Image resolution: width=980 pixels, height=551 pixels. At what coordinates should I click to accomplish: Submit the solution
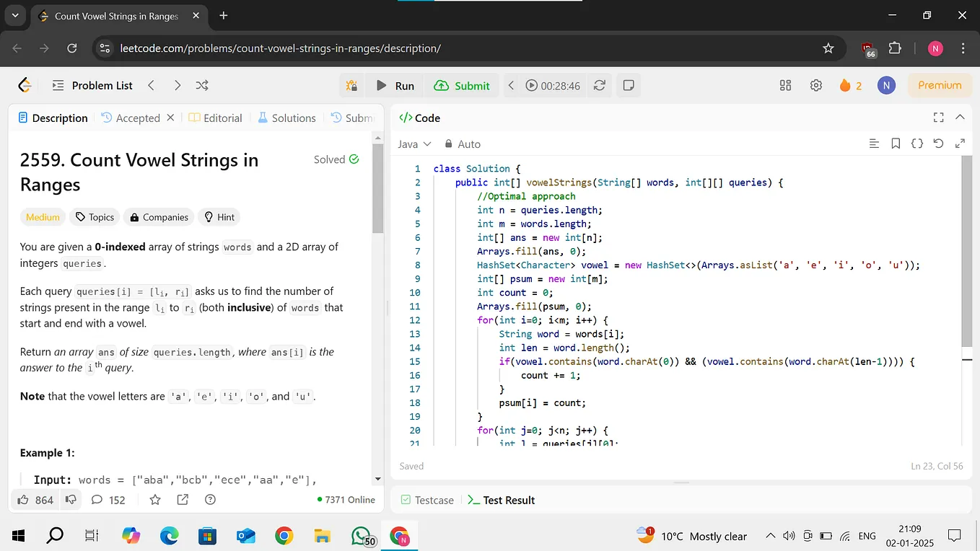pyautogui.click(x=462, y=85)
